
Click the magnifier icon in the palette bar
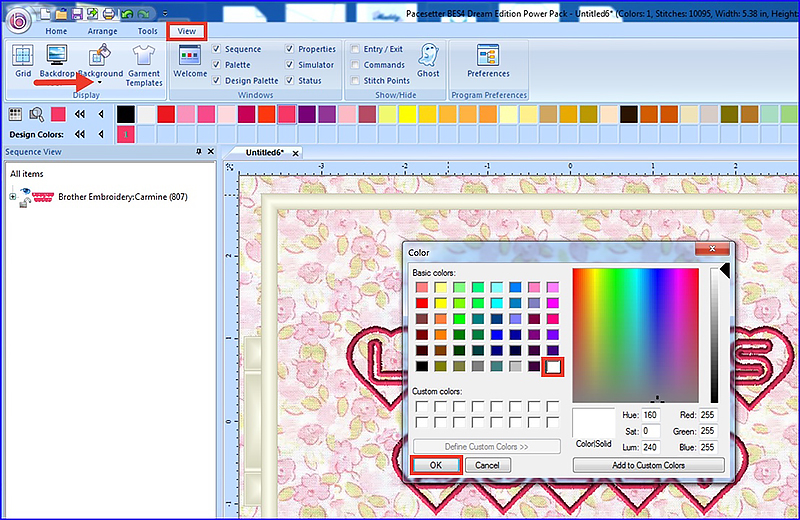point(37,114)
